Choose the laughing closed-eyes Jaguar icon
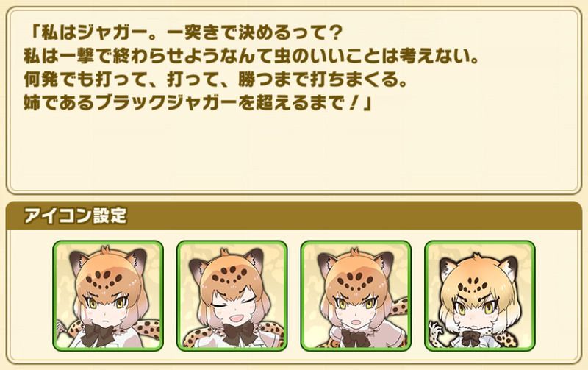Screen dimensions: 588x370 click(232, 296)
